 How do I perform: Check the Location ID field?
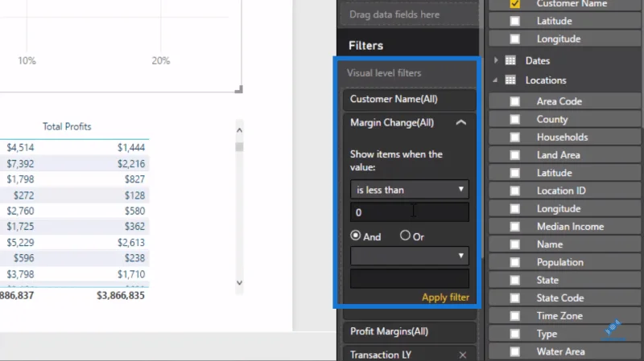click(514, 191)
